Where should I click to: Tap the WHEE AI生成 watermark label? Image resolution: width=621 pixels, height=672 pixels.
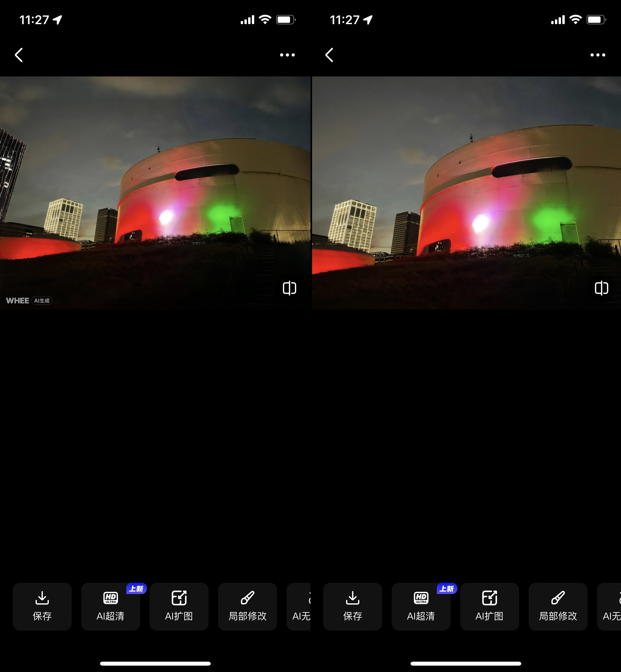click(29, 300)
